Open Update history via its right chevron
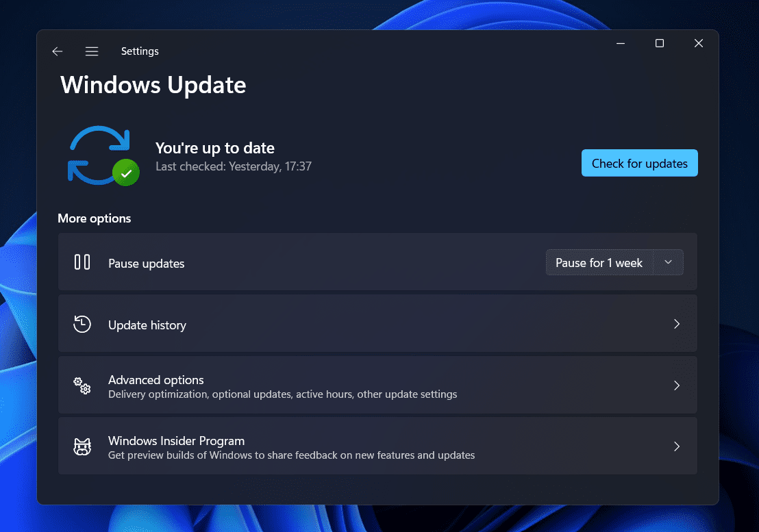Image resolution: width=759 pixels, height=532 pixels. [676, 324]
